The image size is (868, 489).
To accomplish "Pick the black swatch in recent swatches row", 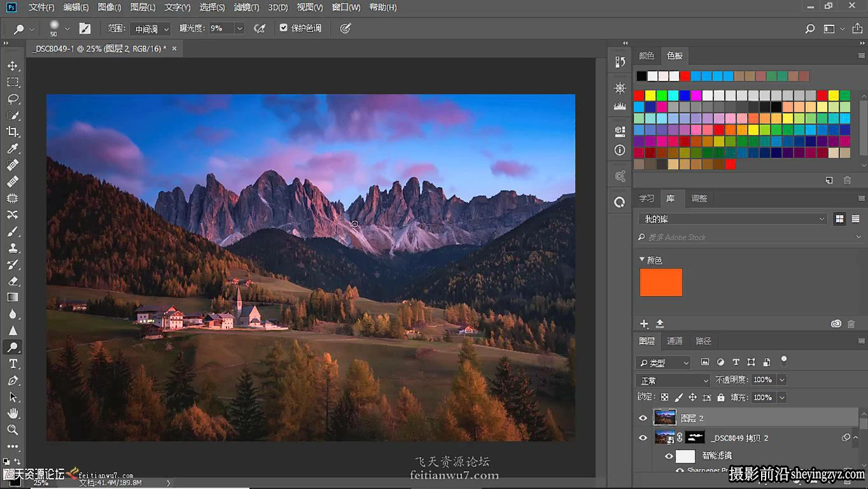I will click(x=641, y=76).
